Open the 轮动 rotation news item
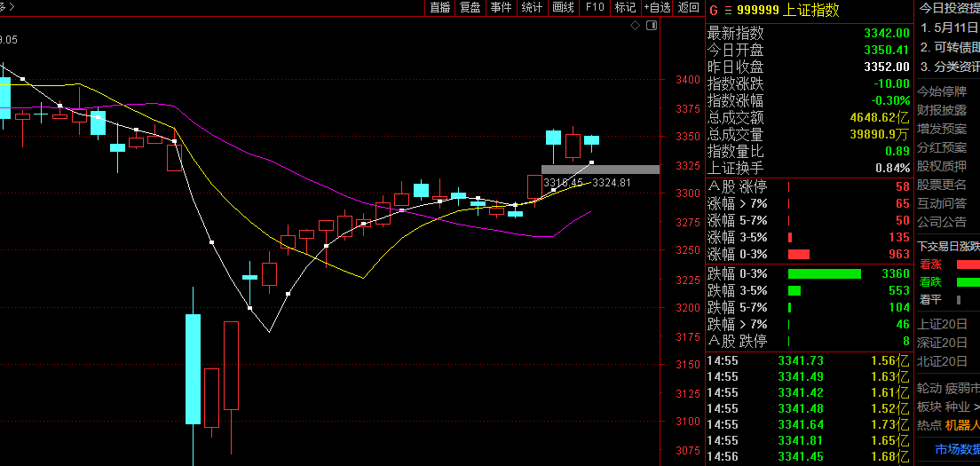This screenshot has width=980, height=466. tap(947, 389)
